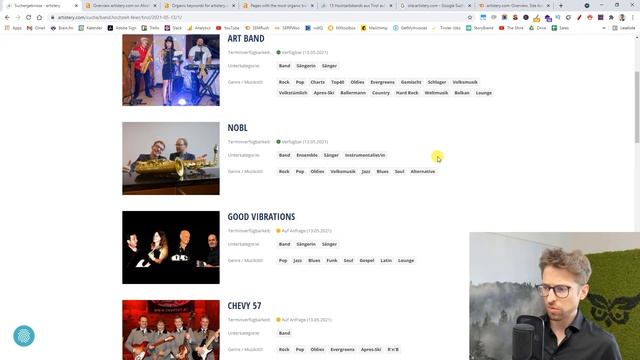Open the Trello bookmark
The height and width of the screenshot is (360, 640).
[150, 28]
